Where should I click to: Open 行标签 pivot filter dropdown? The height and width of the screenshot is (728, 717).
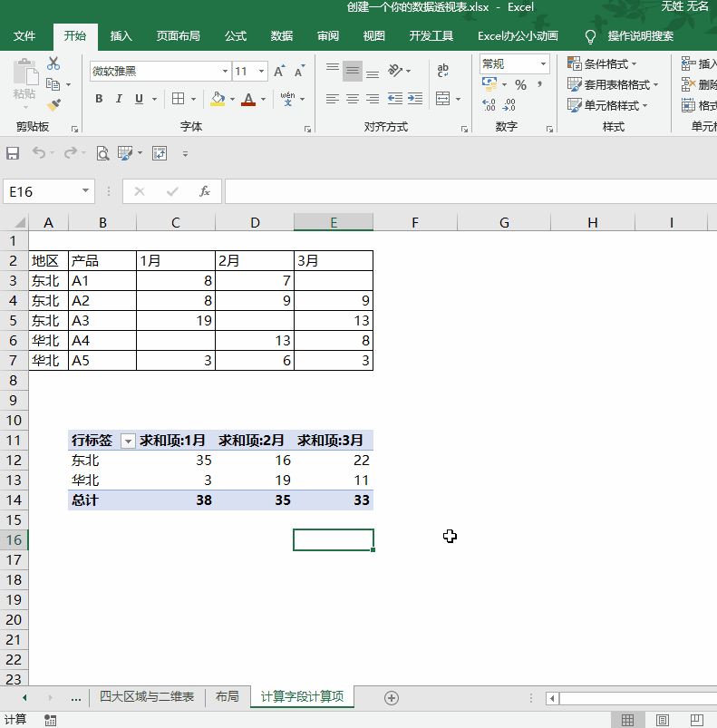coord(128,441)
